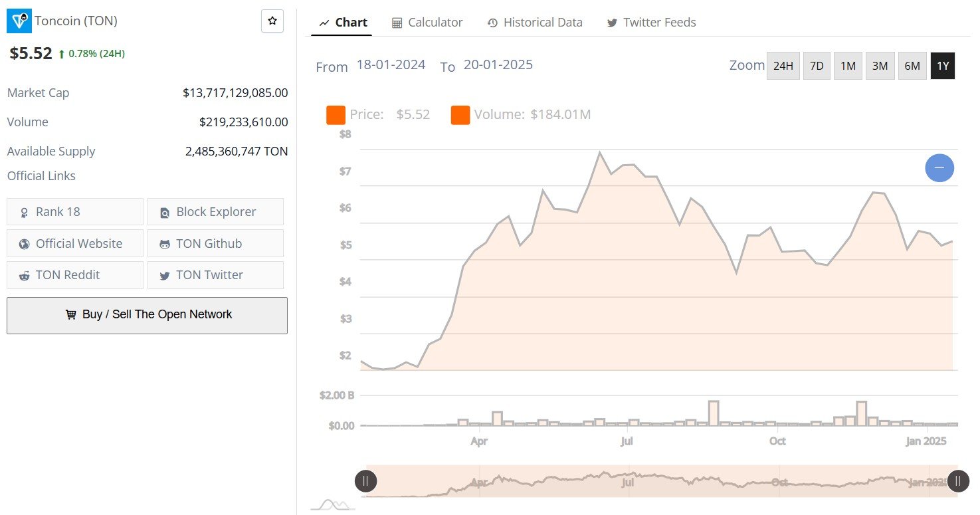Click the Jan 2025 label on x-axis
Viewport: 980px width, 515px height.
926,441
